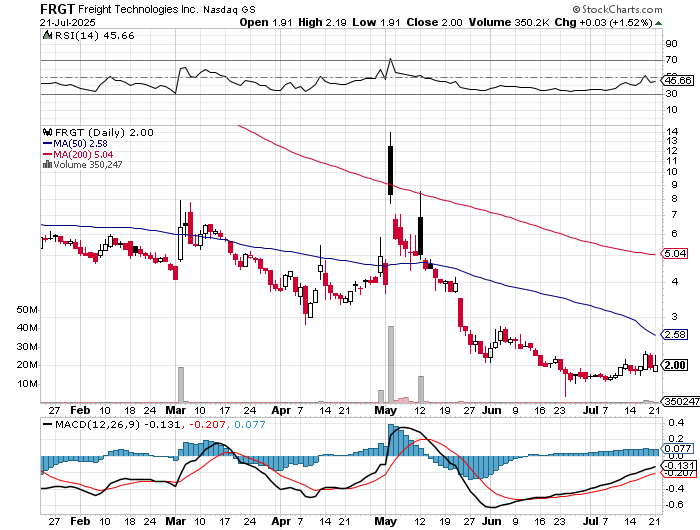The height and width of the screenshot is (530, 700).
Task: Click the MACD -0.6 axis label
Action: click(x=674, y=505)
